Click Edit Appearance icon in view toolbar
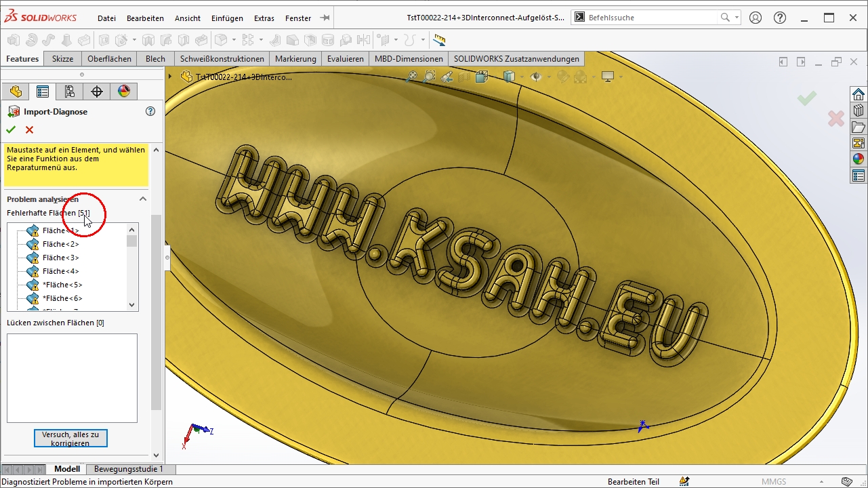The height and width of the screenshot is (488, 868). (562, 77)
